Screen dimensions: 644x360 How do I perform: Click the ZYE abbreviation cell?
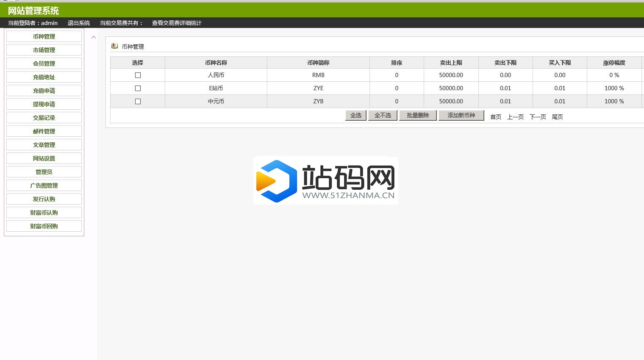click(x=319, y=88)
